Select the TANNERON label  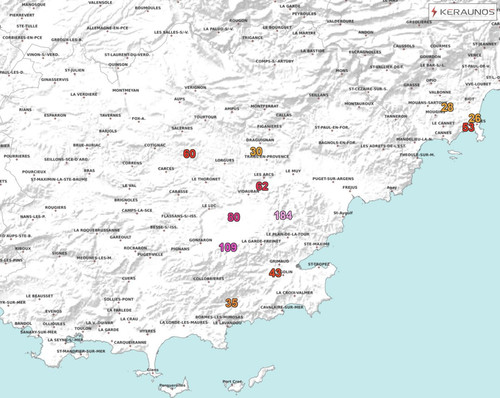[x=396, y=116]
